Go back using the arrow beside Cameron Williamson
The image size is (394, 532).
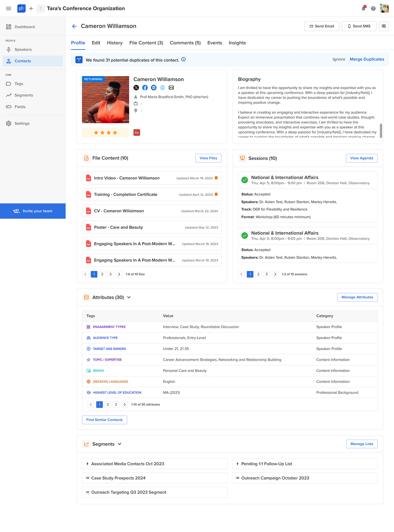[x=74, y=26]
